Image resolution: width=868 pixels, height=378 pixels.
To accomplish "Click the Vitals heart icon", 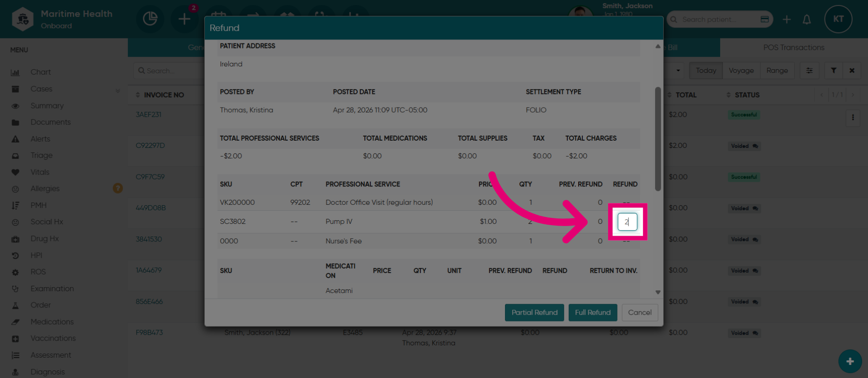I will coord(15,172).
